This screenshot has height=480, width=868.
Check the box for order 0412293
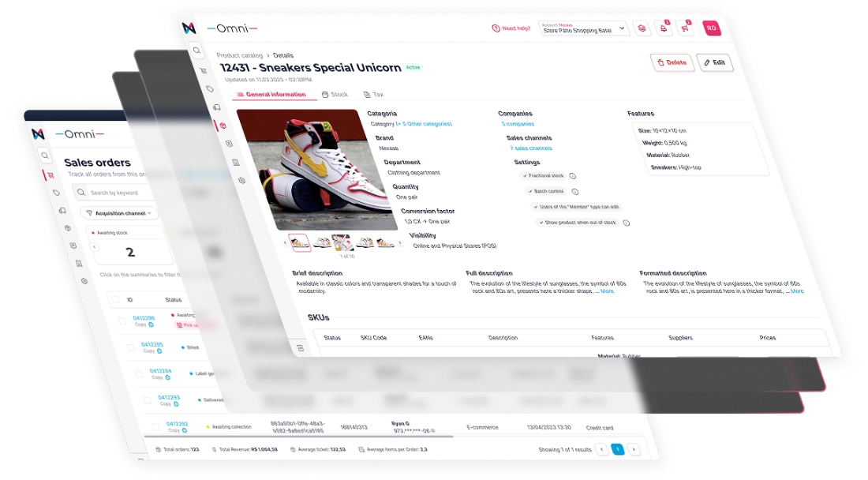[148, 400]
